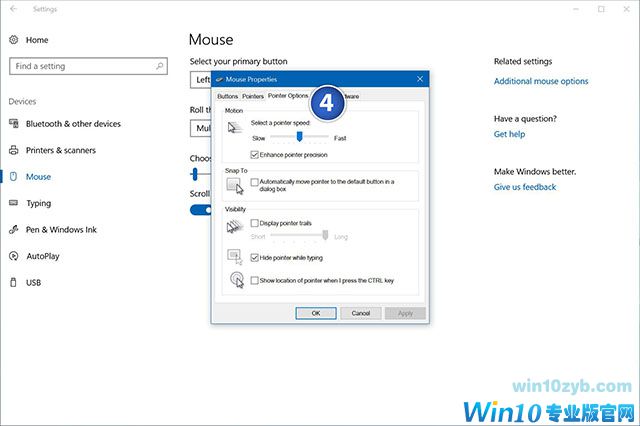640x426 pixels.
Task: Open Bluetooth & other devices settings
Action: (73, 123)
